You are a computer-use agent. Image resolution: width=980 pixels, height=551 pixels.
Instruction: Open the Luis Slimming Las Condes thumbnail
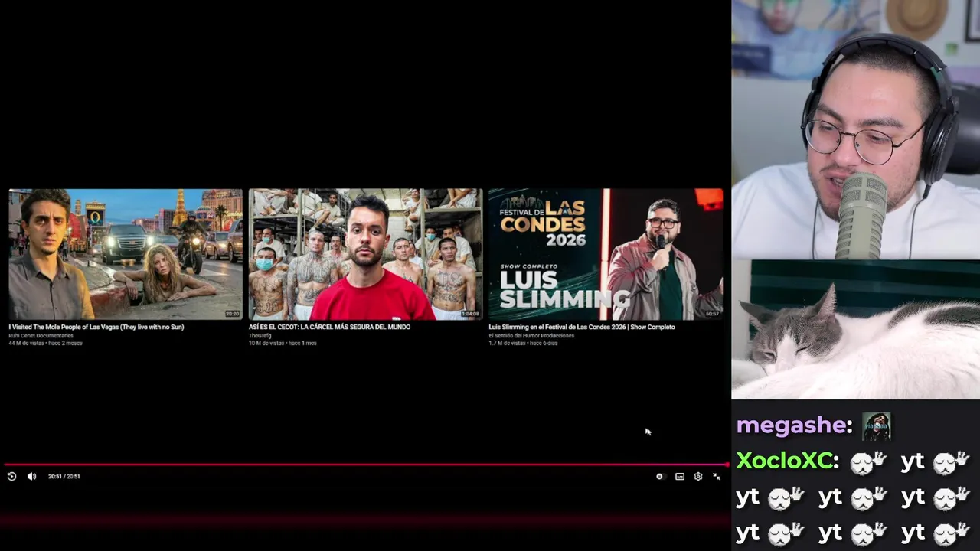click(x=606, y=254)
